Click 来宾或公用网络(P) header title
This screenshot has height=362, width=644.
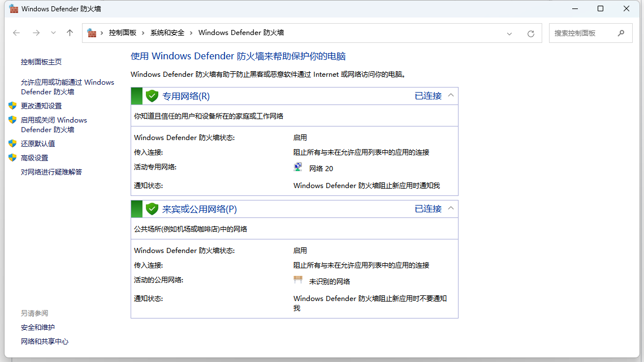(x=200, y=209)
